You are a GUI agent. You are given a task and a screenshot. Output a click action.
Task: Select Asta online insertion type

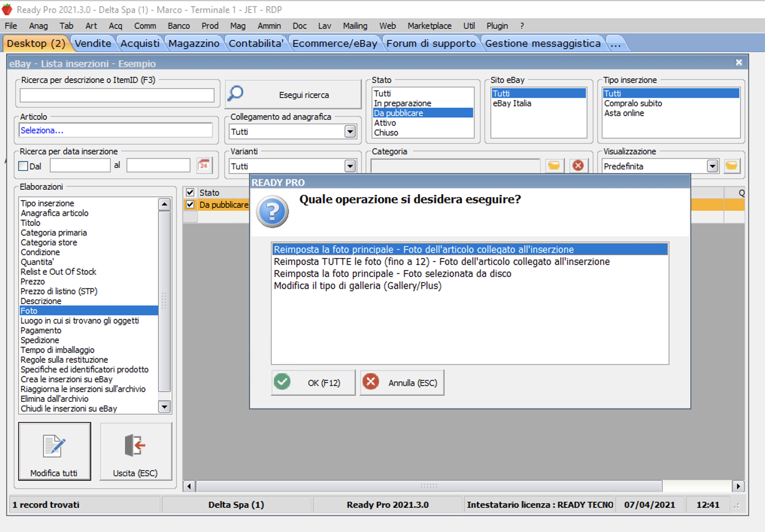coord(671,113)
